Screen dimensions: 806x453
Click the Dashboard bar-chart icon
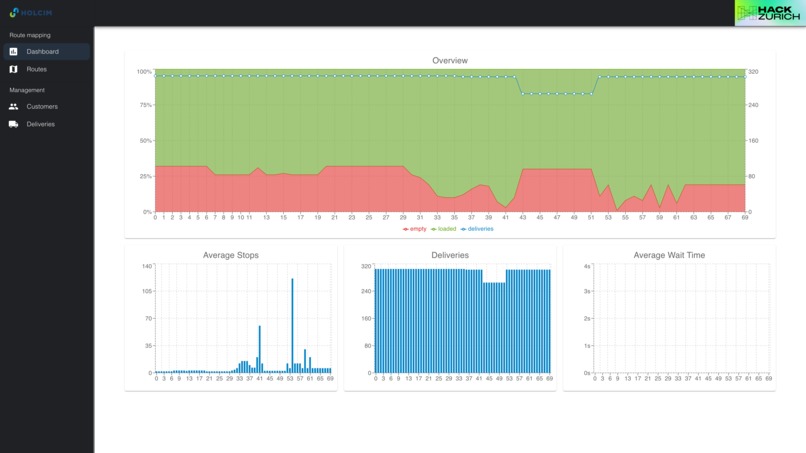click(13, 51)
